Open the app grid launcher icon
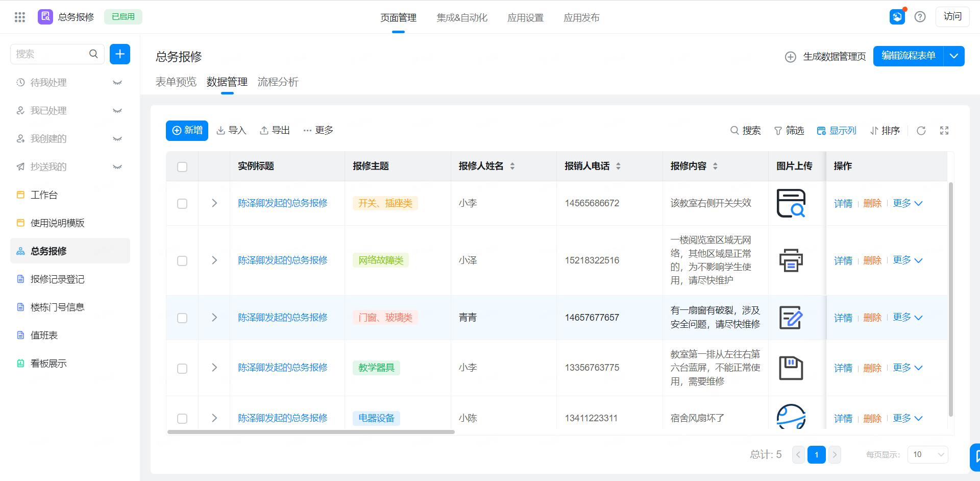Viewport: 980px width, 481px height. click(x=20, y=17)
